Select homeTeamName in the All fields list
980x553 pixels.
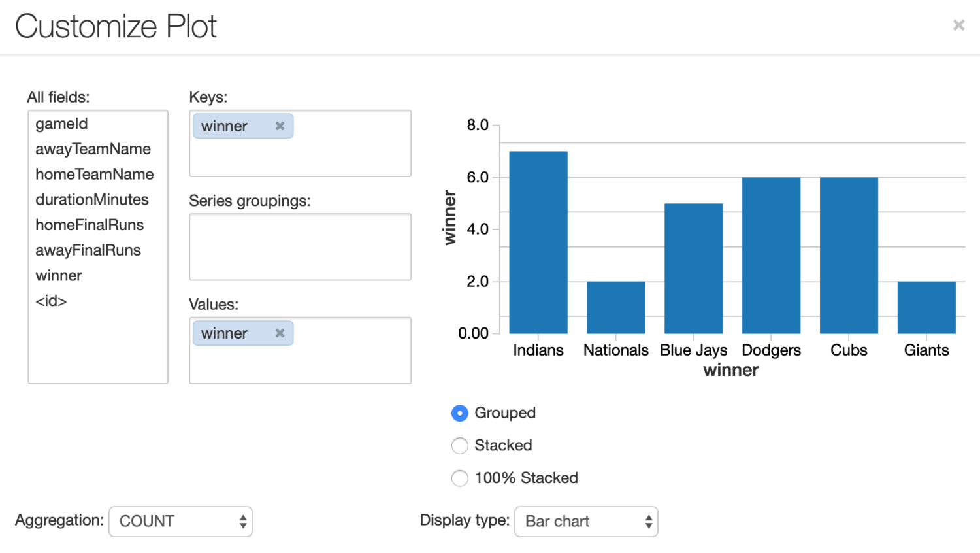[95, 175]
